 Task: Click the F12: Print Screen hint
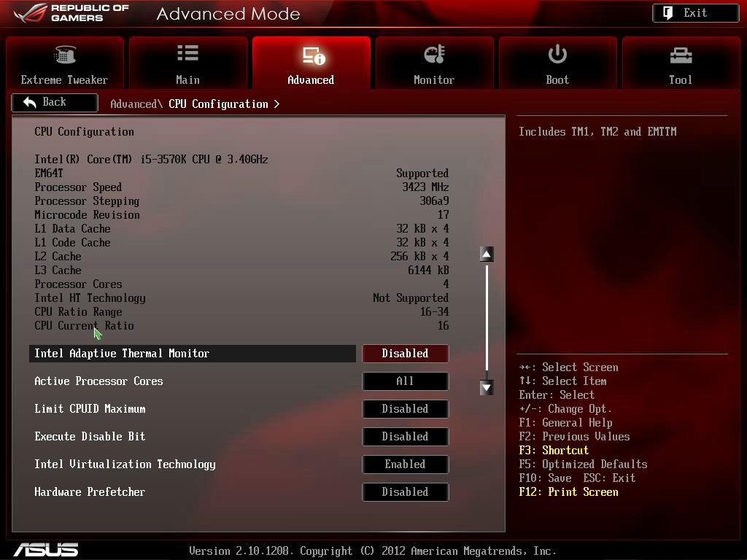tap(568, 492)
